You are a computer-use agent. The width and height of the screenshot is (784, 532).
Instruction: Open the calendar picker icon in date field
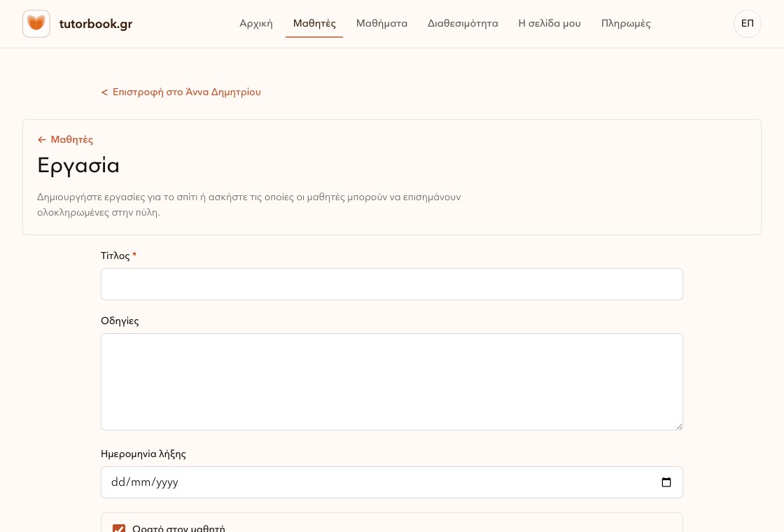pyautogui.click(x=666, y=482)
